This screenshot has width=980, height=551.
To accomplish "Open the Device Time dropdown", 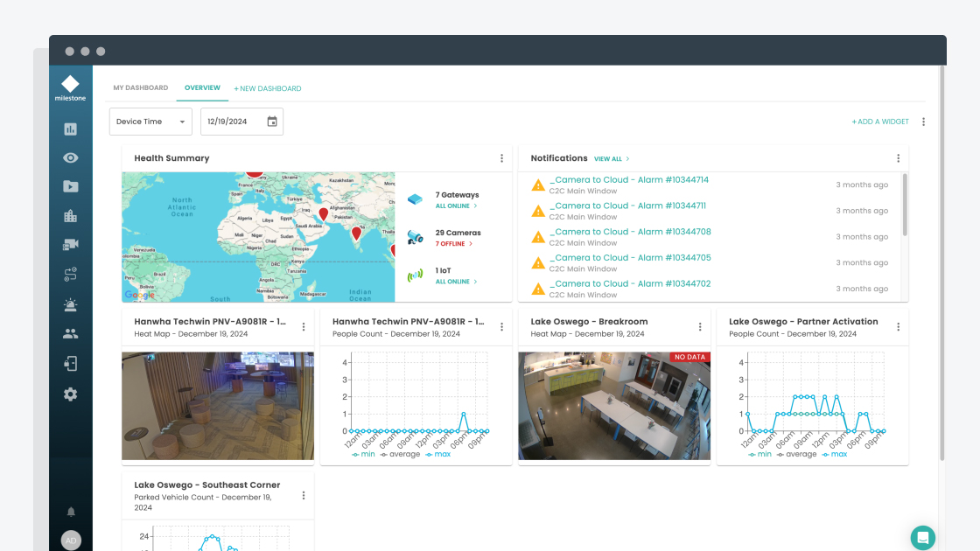I will 150,122.
